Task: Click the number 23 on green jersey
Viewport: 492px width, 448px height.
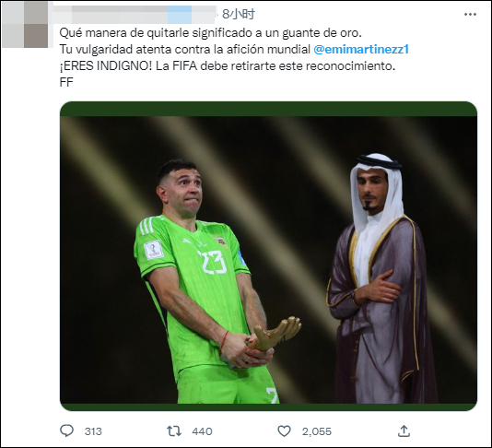Action: click(213, 262)
